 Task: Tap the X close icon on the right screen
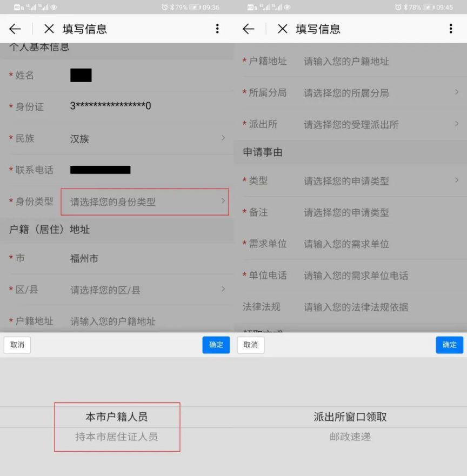[283, 29]
